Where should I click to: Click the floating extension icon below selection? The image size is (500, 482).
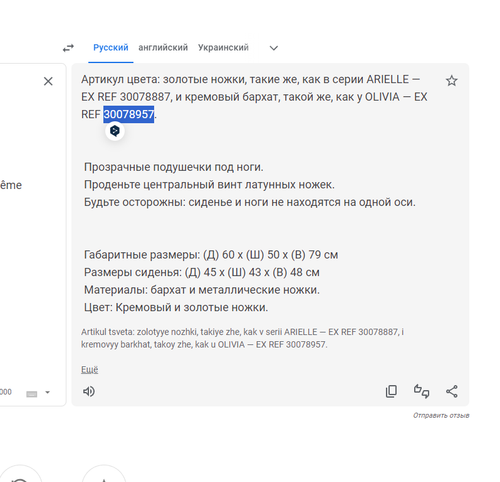coord(115,131)
